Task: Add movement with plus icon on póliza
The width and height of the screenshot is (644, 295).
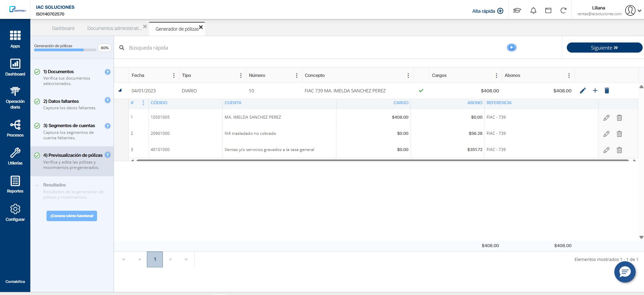Action: pos(595,90)
